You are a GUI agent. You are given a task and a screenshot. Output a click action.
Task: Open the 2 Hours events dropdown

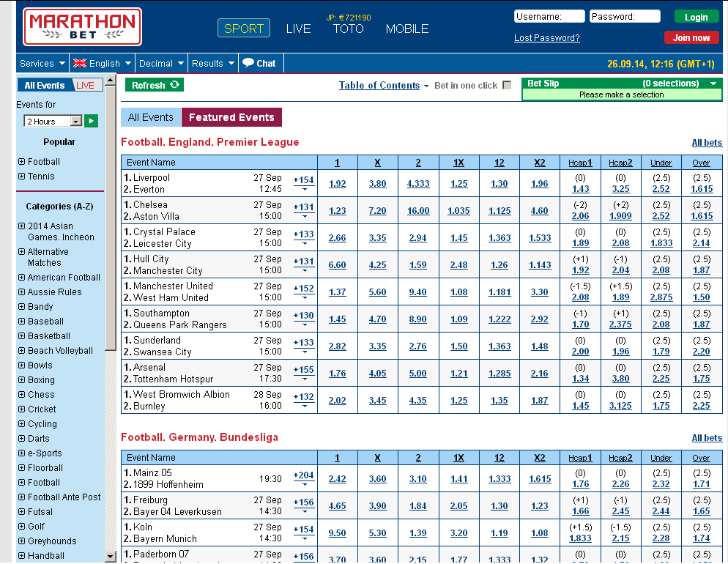(x=53, y=121)
